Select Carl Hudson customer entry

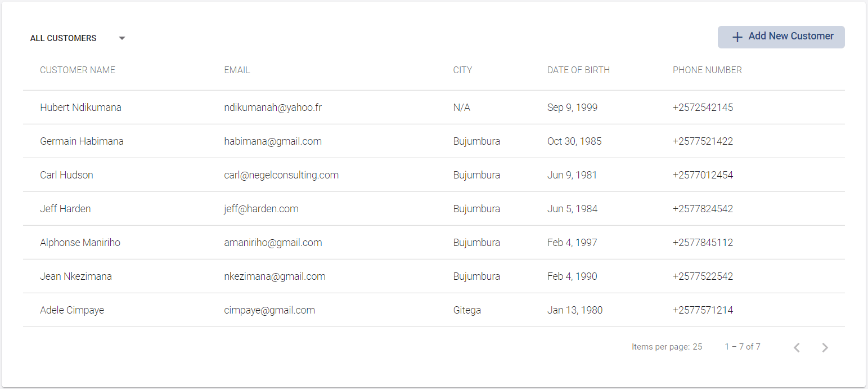click(434, 175)
